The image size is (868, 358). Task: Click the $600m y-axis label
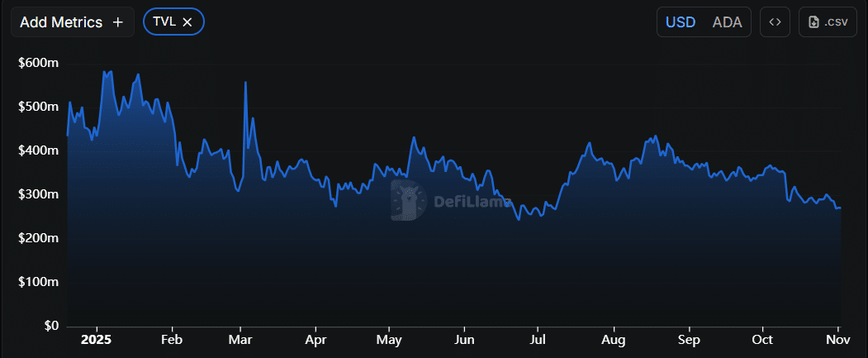click(38, 63)
